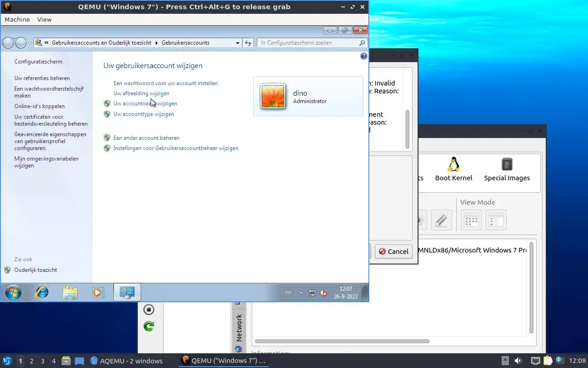Open the Windows network tray icon
The width and height of the screenshot is (588, 368).
tap(312, 293)
